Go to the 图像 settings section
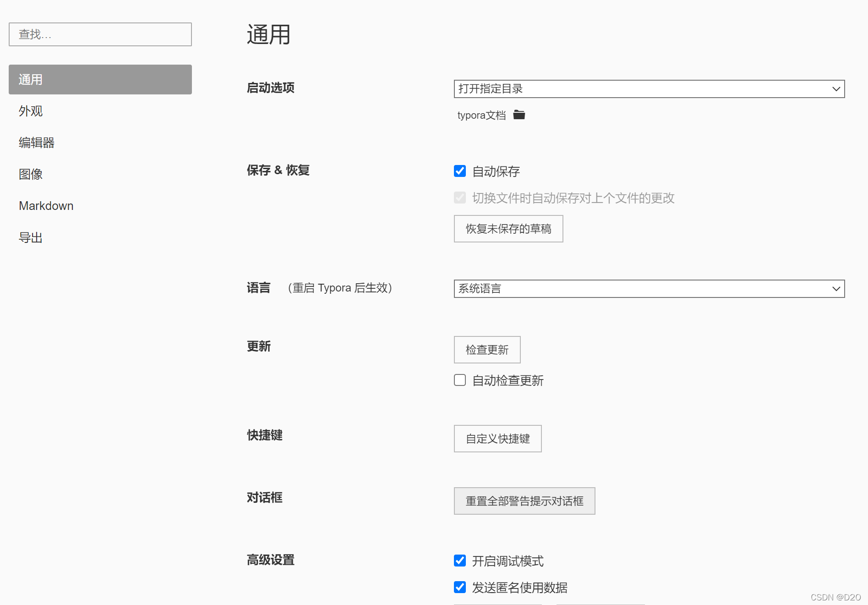868x605 pixels. [100, 174]
